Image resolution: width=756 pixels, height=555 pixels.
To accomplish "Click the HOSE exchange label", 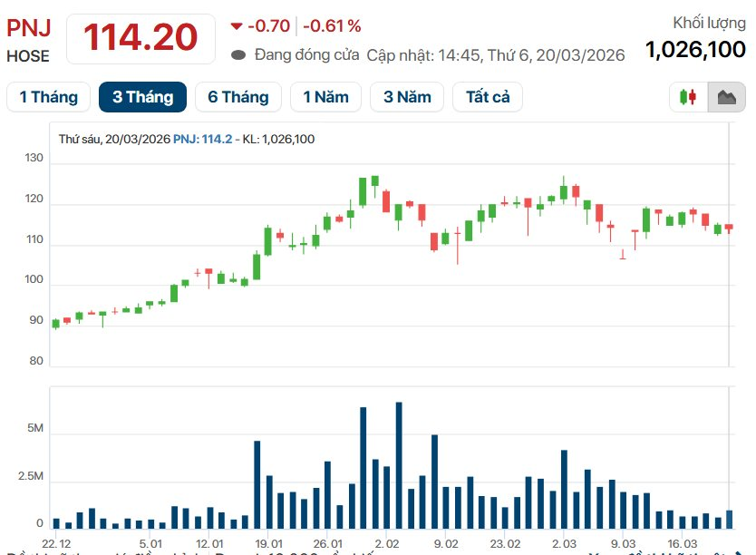I will [28, 56].
